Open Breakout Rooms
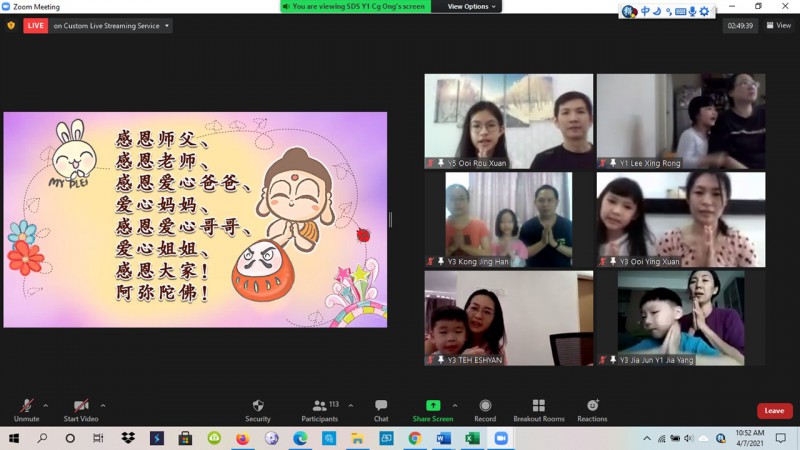This screenshot has height=450, width=800. click(539, 409)
